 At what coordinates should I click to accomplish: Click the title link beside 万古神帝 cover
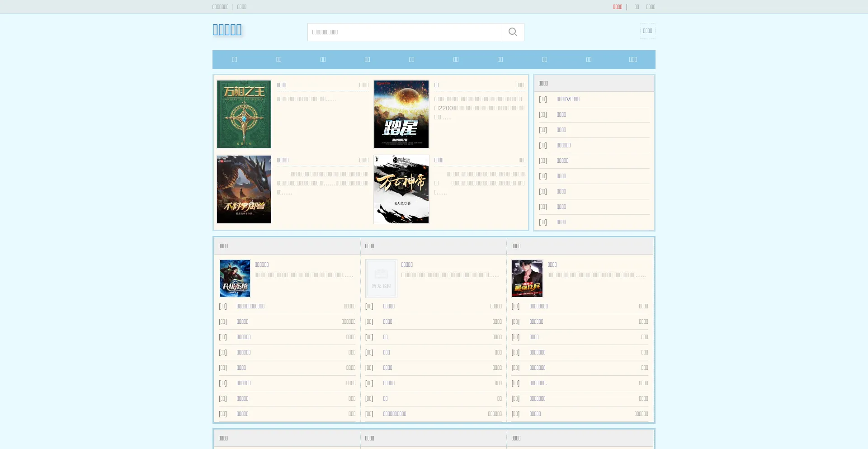click(439, 161)
